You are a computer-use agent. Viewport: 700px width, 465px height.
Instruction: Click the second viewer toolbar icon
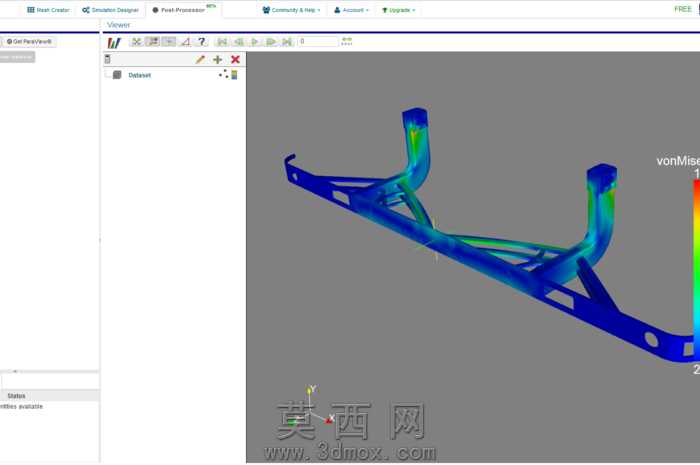pyautogui.click(x=153, y=42)
